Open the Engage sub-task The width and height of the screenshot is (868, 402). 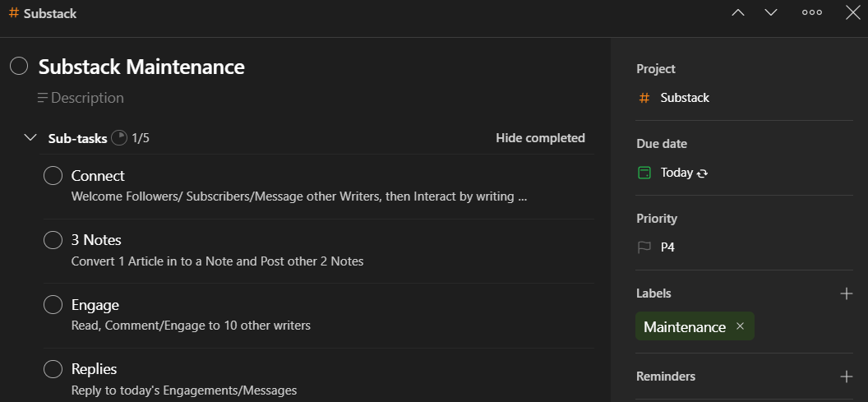(x=95, y=304)
